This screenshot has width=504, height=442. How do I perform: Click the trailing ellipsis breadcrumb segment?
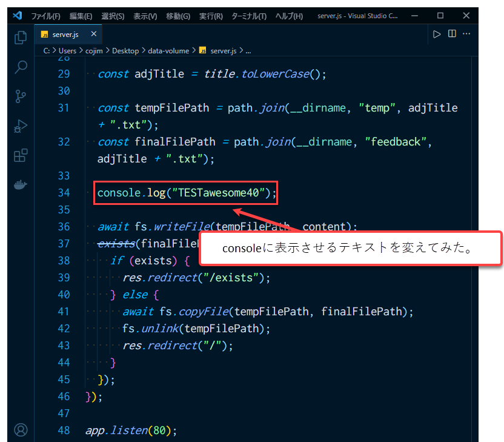pos(248,51)
